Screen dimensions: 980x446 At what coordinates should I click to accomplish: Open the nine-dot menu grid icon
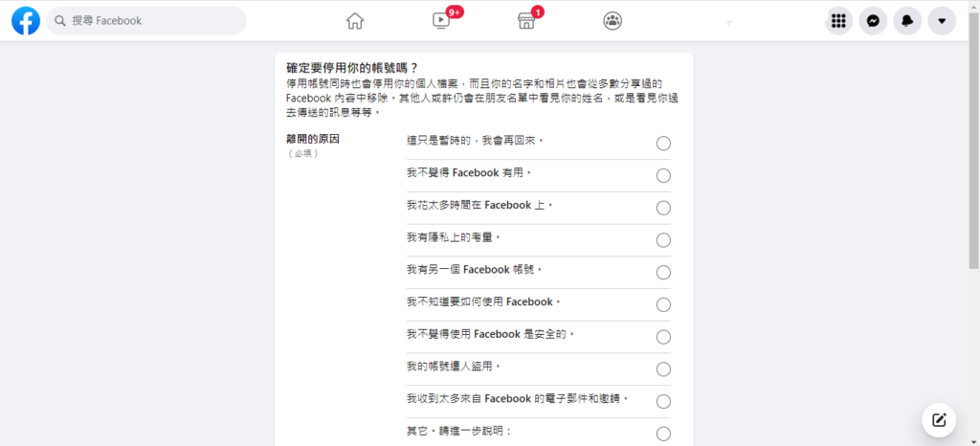(838, 21)
